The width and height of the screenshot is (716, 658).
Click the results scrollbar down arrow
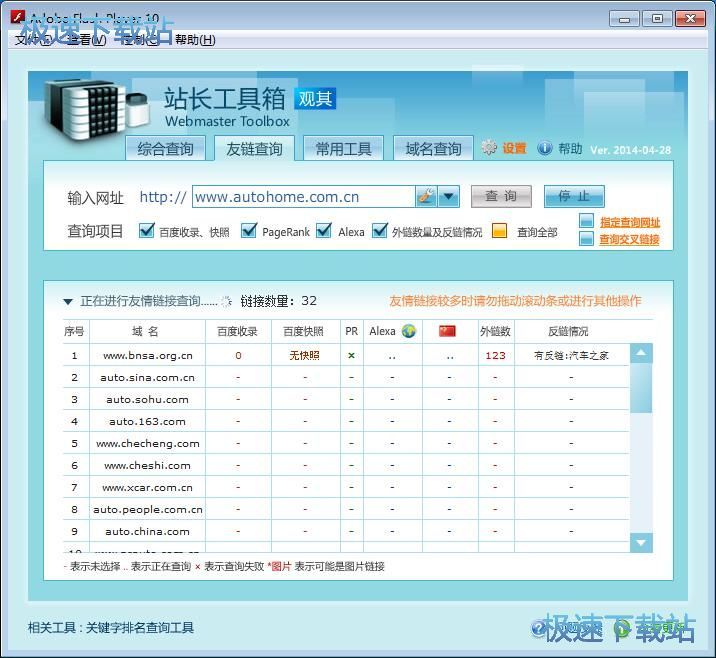tap(642, 542)
